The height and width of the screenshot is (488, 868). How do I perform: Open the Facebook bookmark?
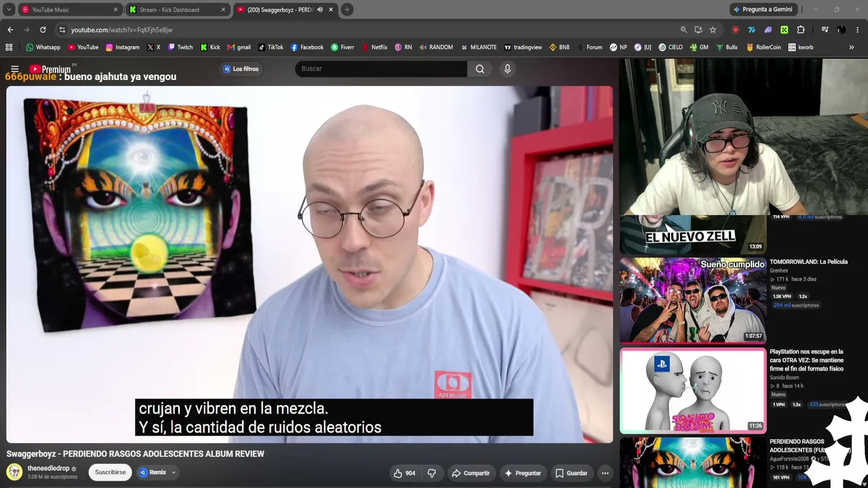click(x=307, y=47)
